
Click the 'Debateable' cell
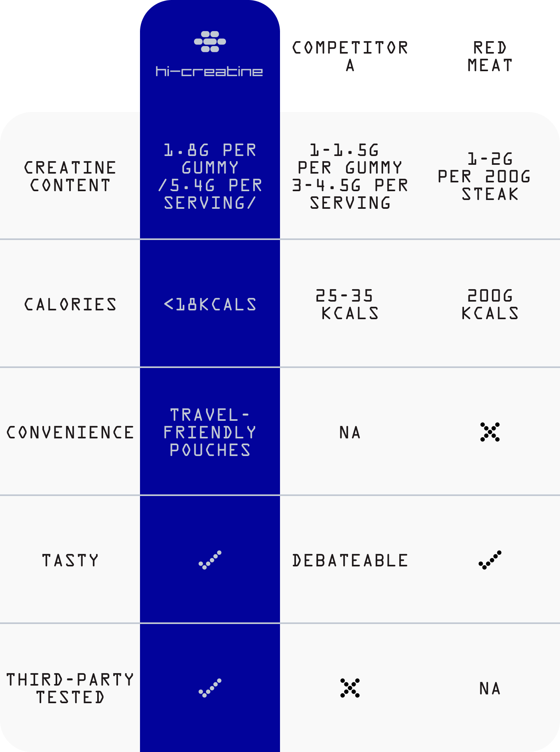click(x=350, y=560)
